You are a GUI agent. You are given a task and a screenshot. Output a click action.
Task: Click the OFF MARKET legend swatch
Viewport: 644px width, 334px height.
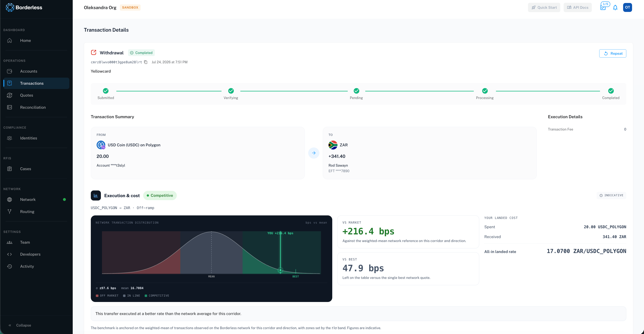click(97, 296)
